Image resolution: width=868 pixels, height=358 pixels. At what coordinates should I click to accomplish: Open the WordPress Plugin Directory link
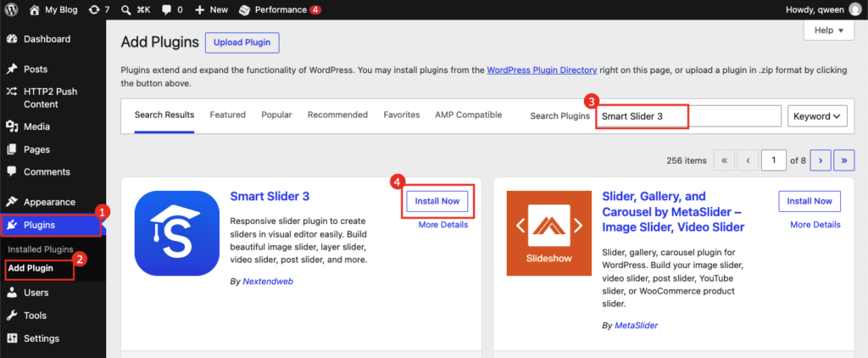pyautogui.click(x=542, y=70)
